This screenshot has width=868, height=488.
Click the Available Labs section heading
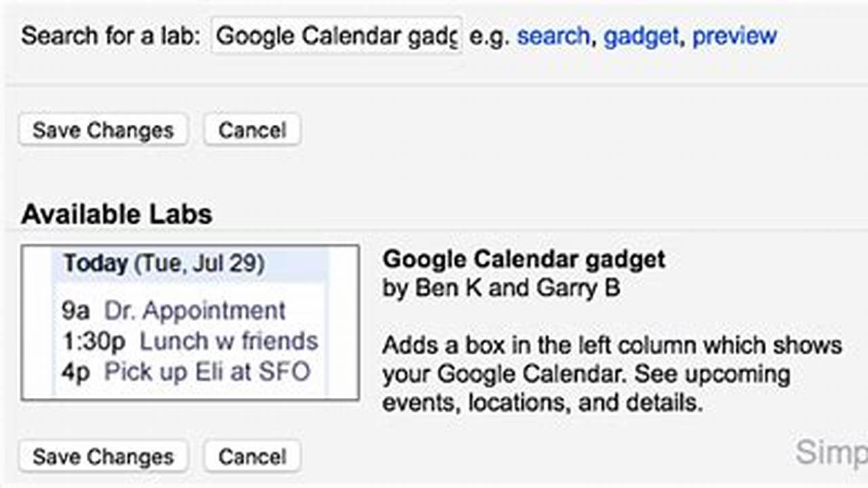click(116, 214)
